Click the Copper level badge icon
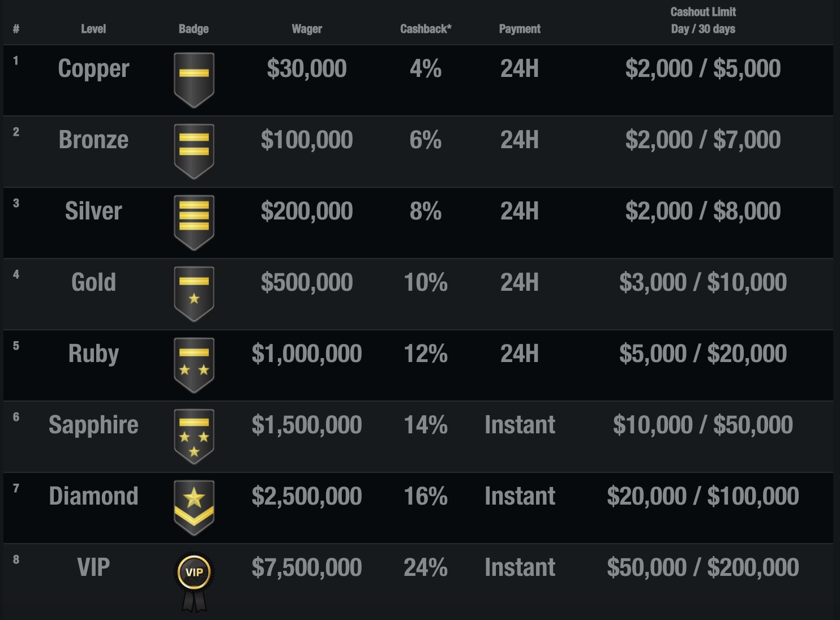The image size is (840, 620). tap(194, 80)
